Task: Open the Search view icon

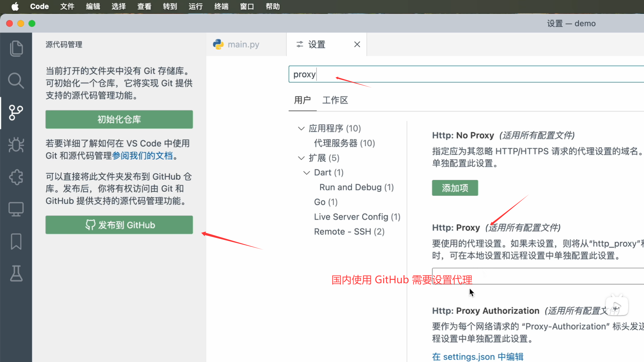Action: [x=16, y=81]
